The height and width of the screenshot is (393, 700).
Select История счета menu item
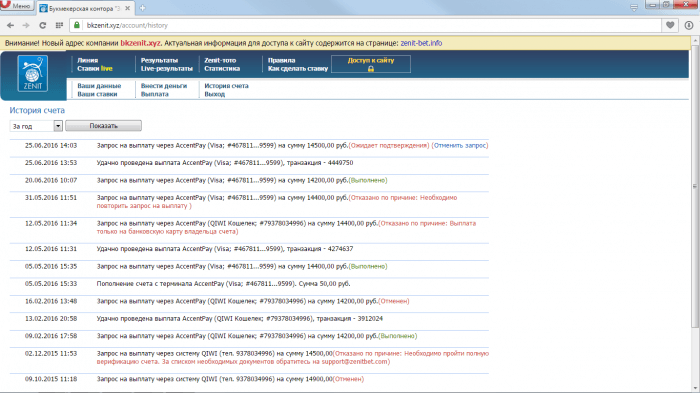[226, 86]
